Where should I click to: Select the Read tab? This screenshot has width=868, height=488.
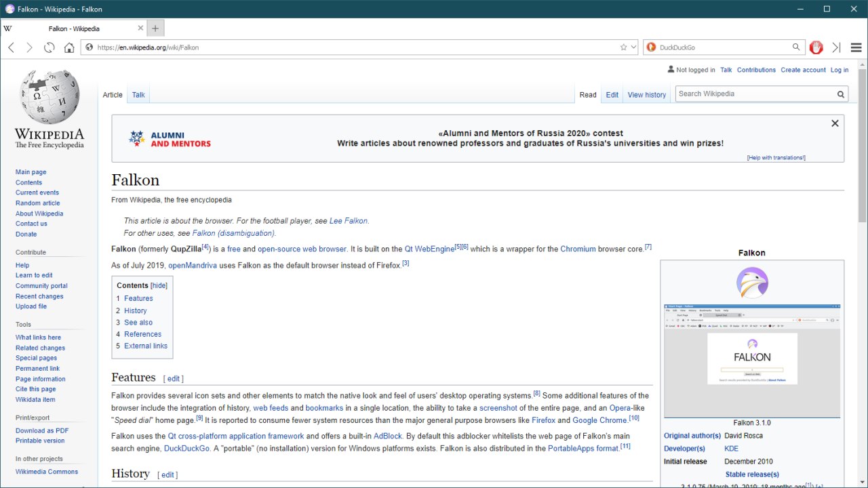pos(588,95)
